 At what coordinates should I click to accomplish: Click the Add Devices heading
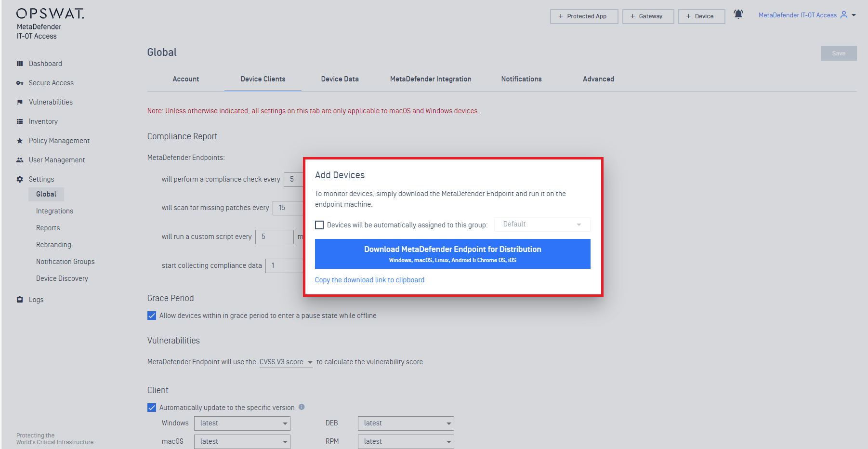click(340, 175)
